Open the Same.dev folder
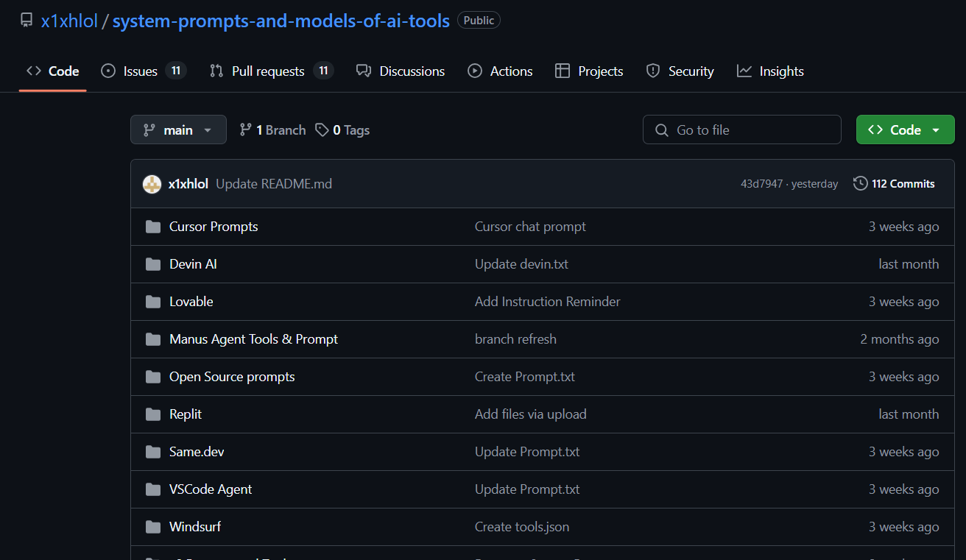This screenshot has width=966, height=560. click(197, 452)
